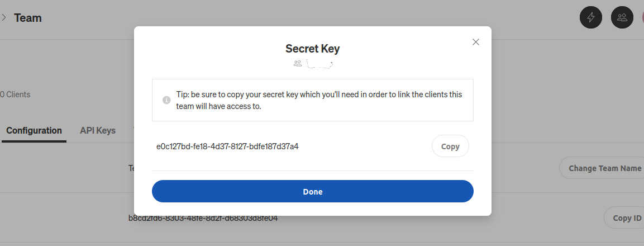Viewport: 644px width, 246px height.
Task: Open the teams people icon in header
Action: pyautogui.click(x=622, y=17)
